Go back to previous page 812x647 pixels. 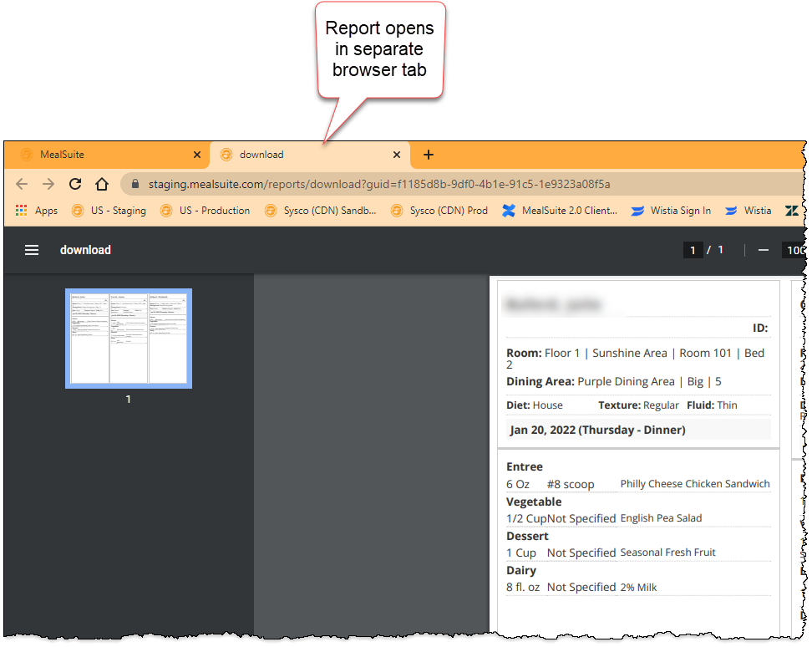point(22,184)
